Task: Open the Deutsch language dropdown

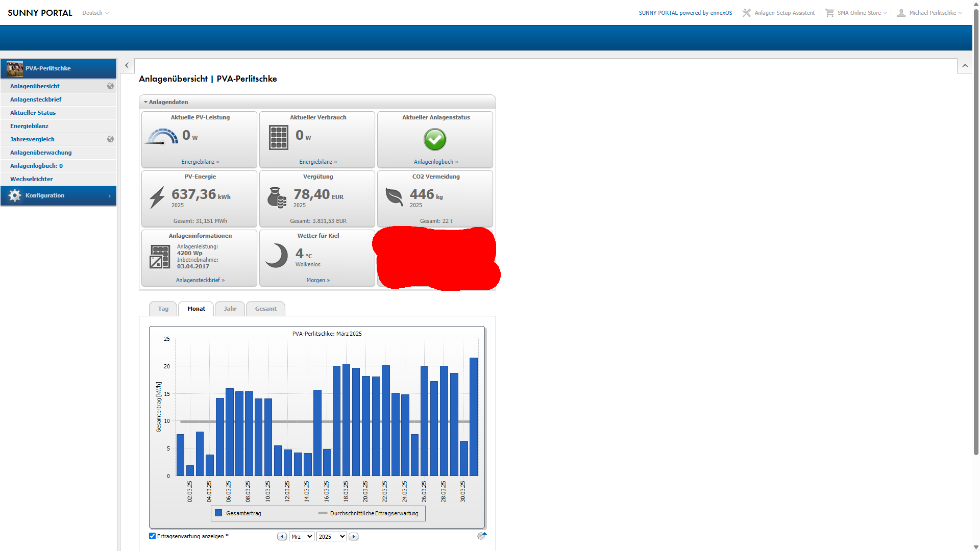Action: pyautogui.click(x=95, y=13)
